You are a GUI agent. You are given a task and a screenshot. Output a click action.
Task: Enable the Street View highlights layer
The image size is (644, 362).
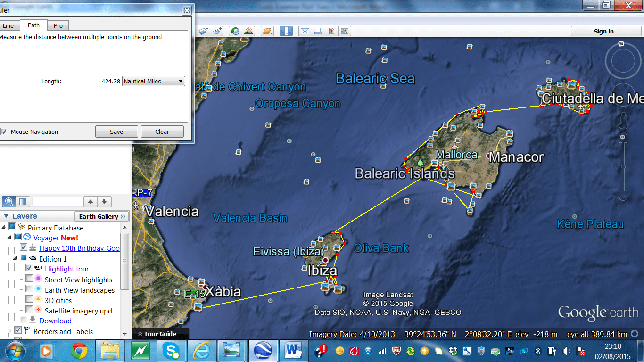29,279
